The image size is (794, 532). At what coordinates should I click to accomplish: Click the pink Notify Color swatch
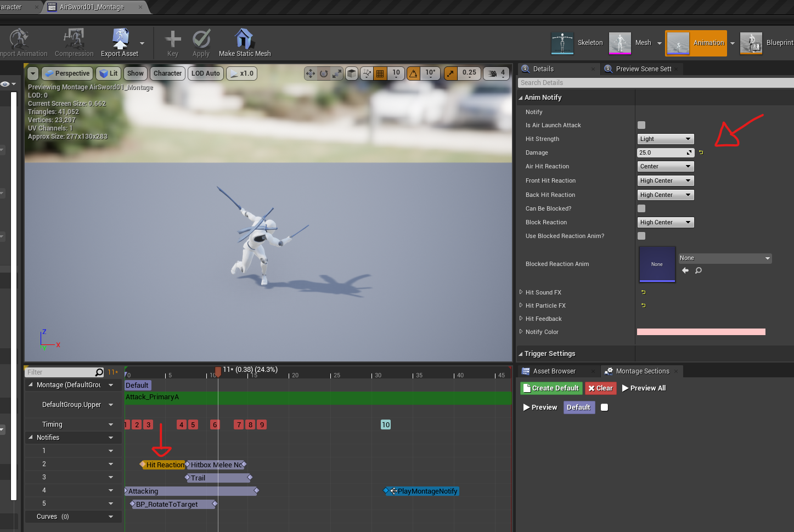(x=701, y=332)
